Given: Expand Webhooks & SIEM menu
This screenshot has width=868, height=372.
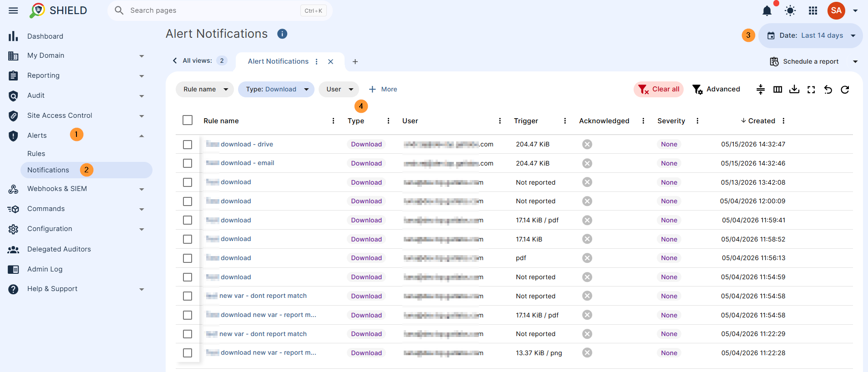Looking at the screenshot, I should pyautogui.click(x=142, y=189).
